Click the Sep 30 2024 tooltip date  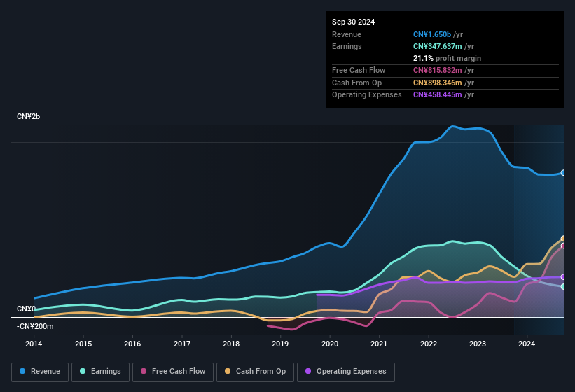pyautogui.click(x=353, y=22)
